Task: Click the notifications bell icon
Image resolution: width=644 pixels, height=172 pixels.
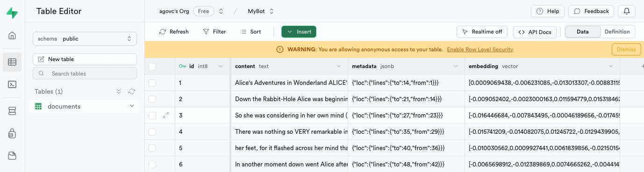Action: coord(626,11)
